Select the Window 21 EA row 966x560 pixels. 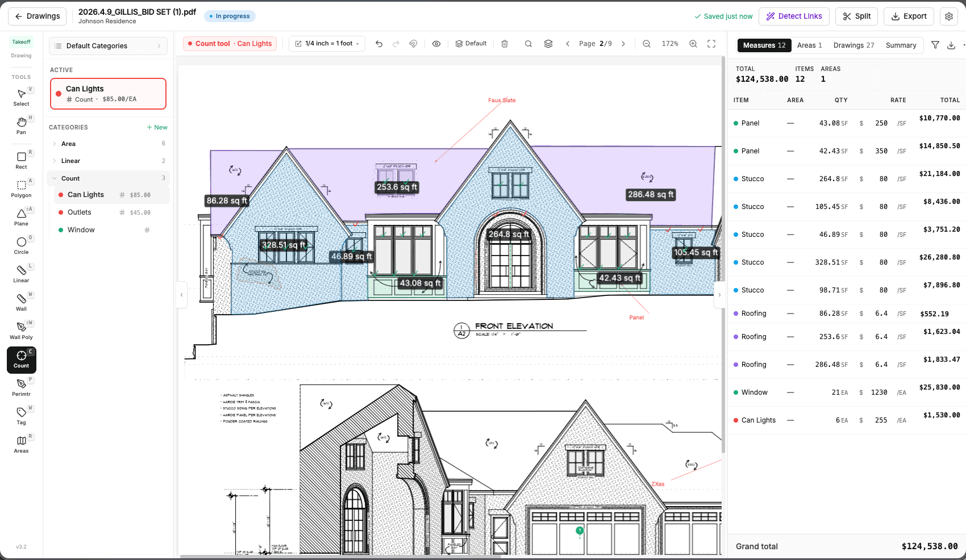coord(847,392)
